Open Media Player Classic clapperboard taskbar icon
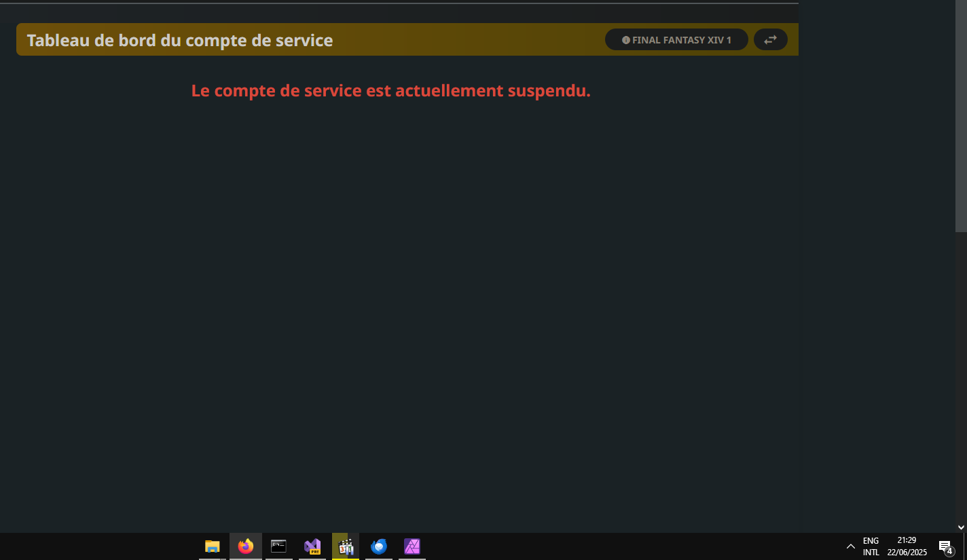Screen dimensions: 967x560 [x=346, y=546]
